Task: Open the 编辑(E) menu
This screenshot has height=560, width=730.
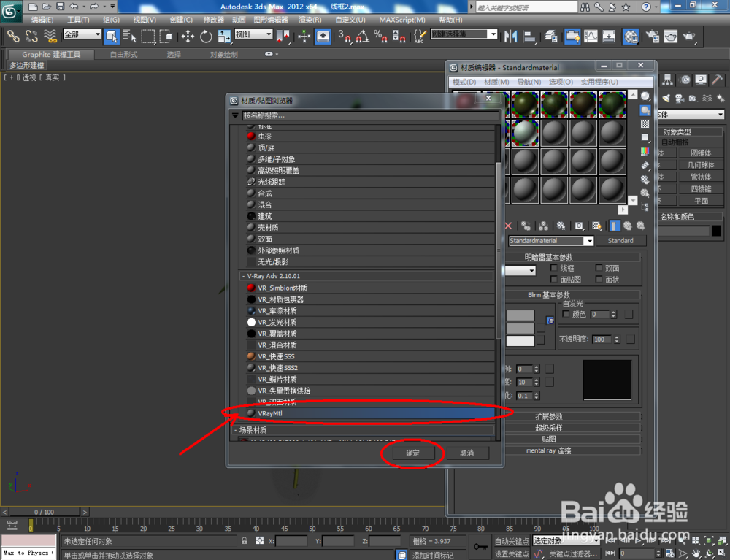Action: point(42,20)
